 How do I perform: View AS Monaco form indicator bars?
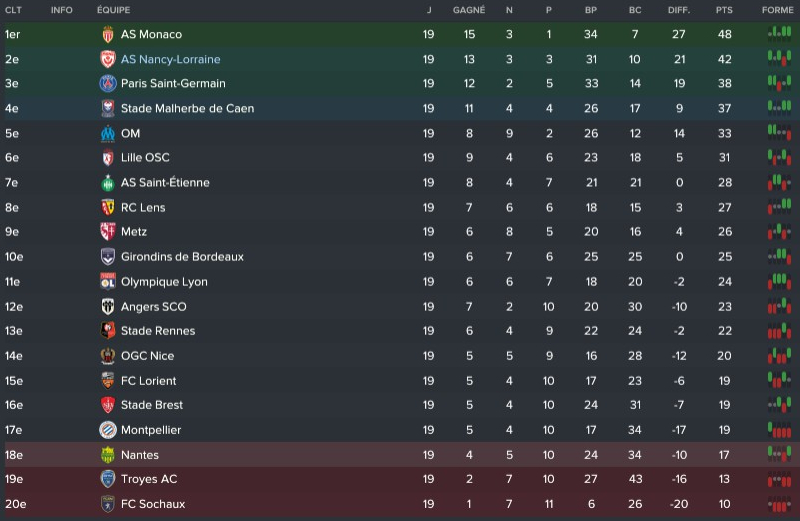(778, 34)
